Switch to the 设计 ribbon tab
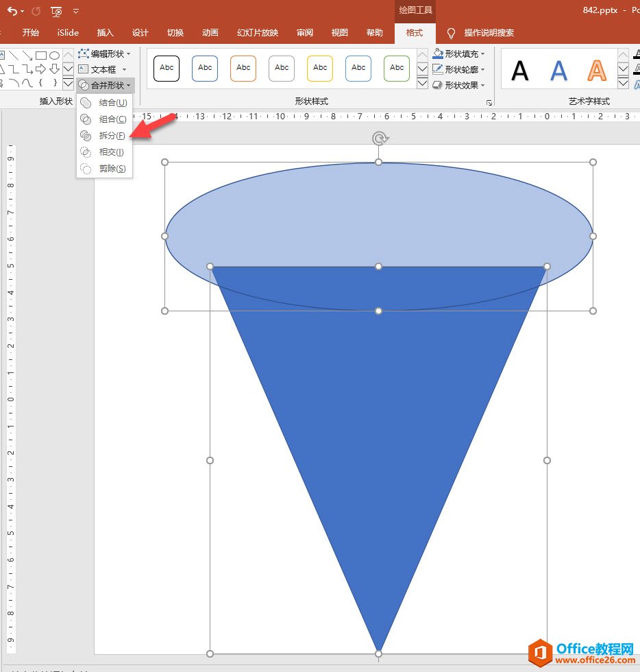 pos(140,32)
